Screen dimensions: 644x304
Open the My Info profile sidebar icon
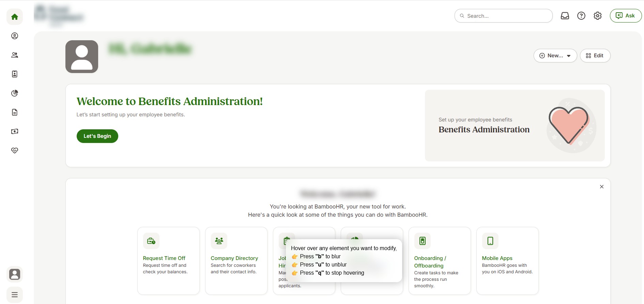tap(15, 36)
